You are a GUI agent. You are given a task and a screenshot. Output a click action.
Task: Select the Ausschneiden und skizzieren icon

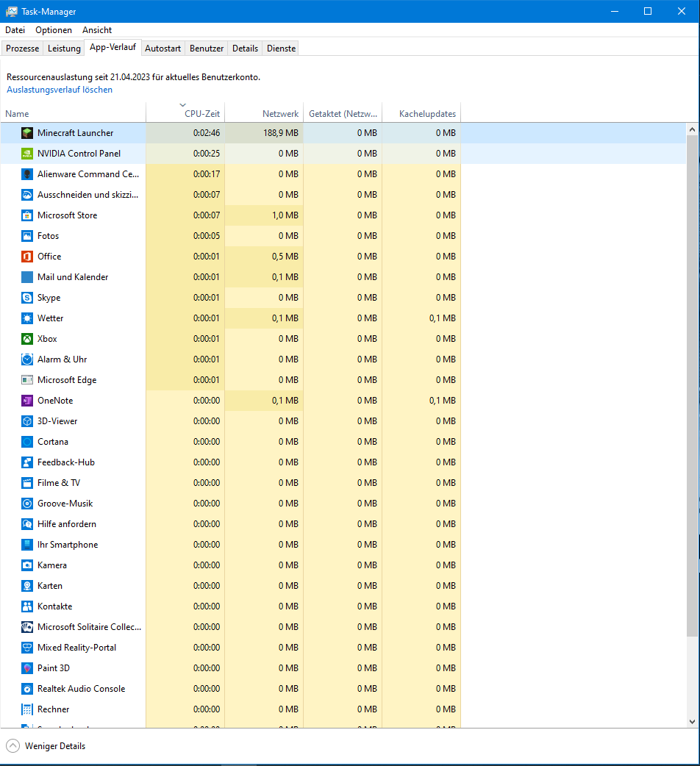27,194
